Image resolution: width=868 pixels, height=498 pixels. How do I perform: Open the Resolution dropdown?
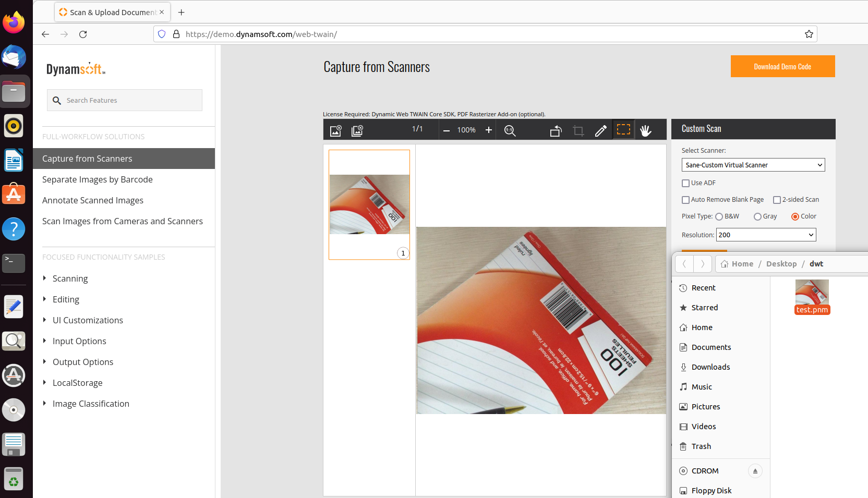pyautogui.click(x=766, y=235)
